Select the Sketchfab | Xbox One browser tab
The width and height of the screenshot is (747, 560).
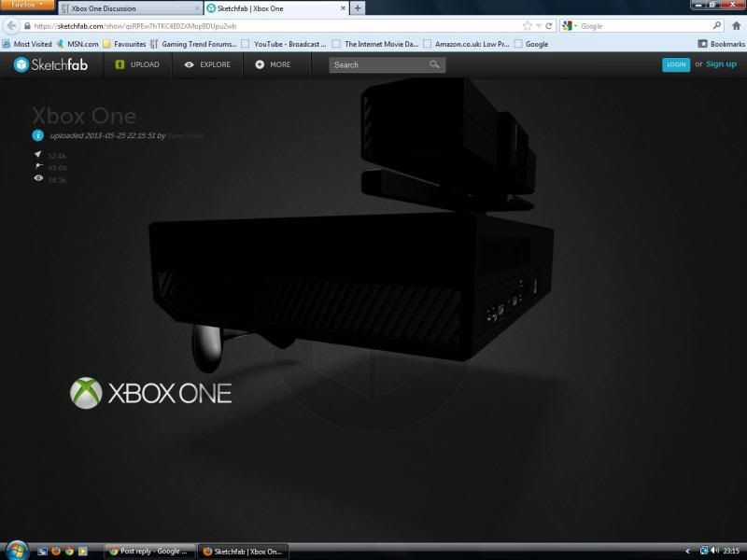(275, 8)
